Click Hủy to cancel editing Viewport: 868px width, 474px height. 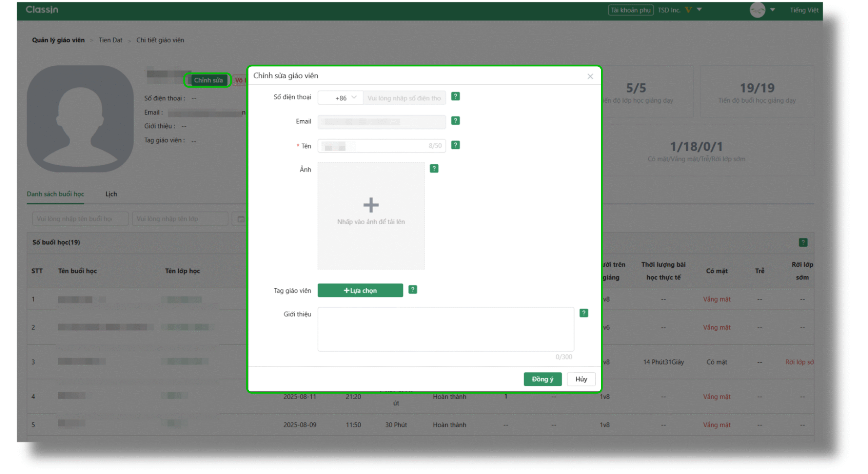580,379
